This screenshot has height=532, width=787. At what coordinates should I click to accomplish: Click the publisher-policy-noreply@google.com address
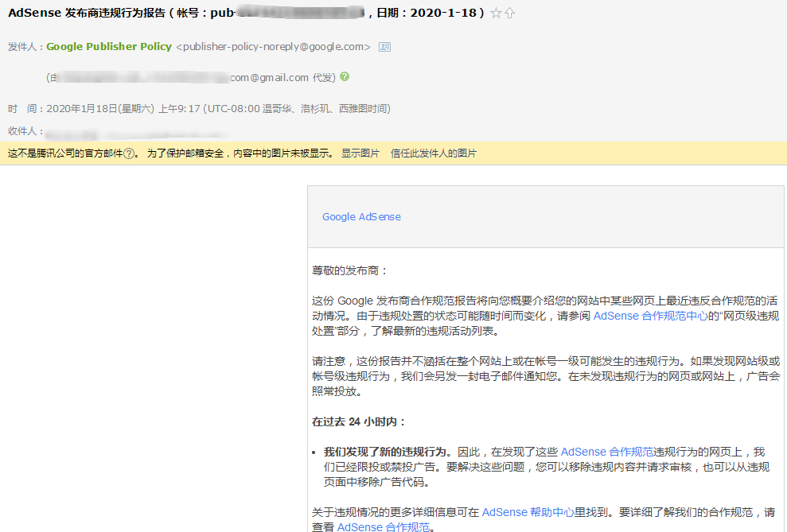click(274, 47)
